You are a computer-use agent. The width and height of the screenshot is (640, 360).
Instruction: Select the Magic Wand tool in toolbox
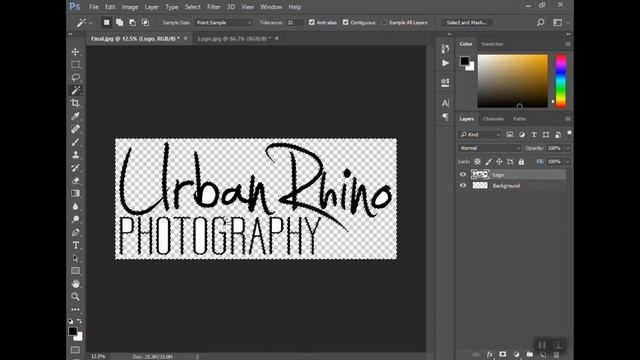76,90
